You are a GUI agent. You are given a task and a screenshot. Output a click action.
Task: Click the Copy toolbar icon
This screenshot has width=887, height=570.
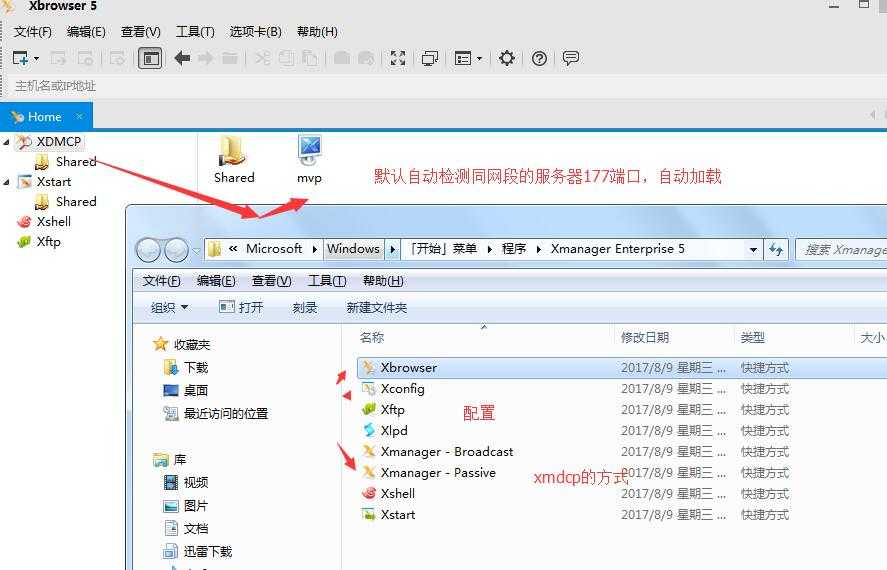coord(286,58)
